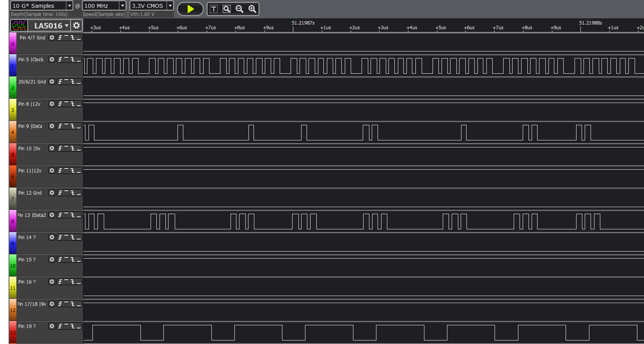Open settings gear for 20/6/21 Gnd channel
Viewport: 644px width, 344px height.
pos(52,82)
